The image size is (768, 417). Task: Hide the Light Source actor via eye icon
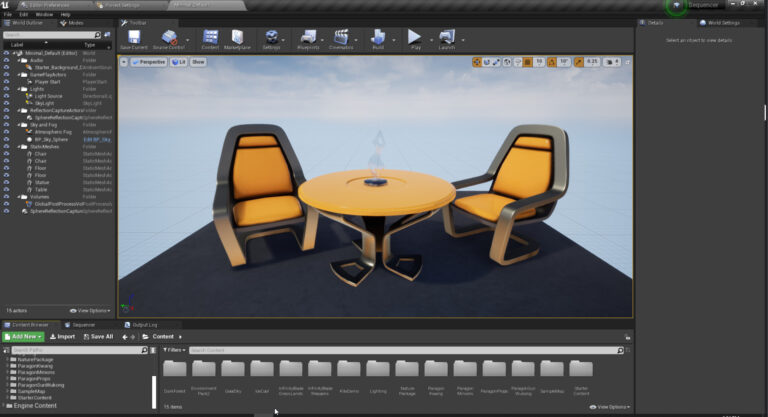[6, 96]
